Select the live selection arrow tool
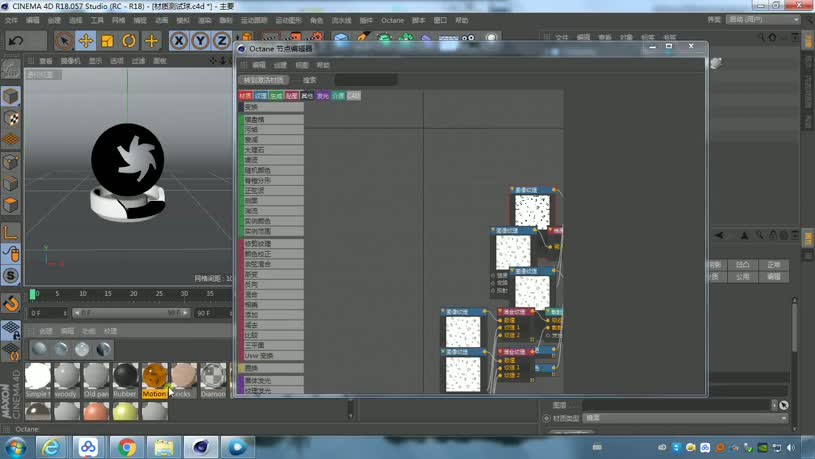This screenshot has height=459, width=815. (x=64, y=41)
